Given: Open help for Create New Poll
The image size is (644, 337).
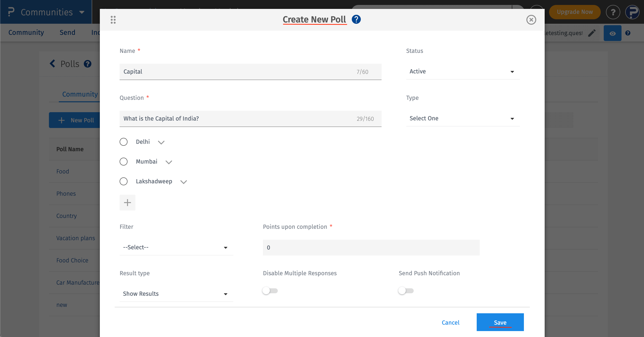Looking at the screenshot, I should click(356, 19).
